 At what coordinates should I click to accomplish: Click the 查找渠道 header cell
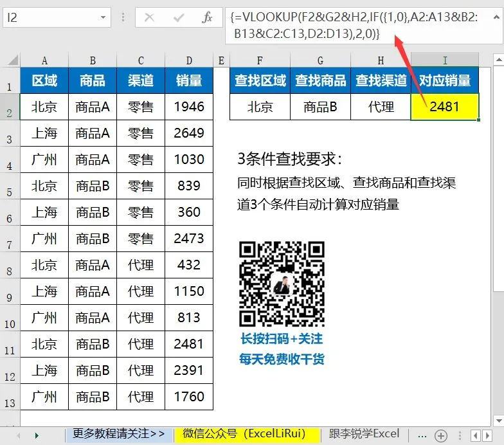click(381, 80)
